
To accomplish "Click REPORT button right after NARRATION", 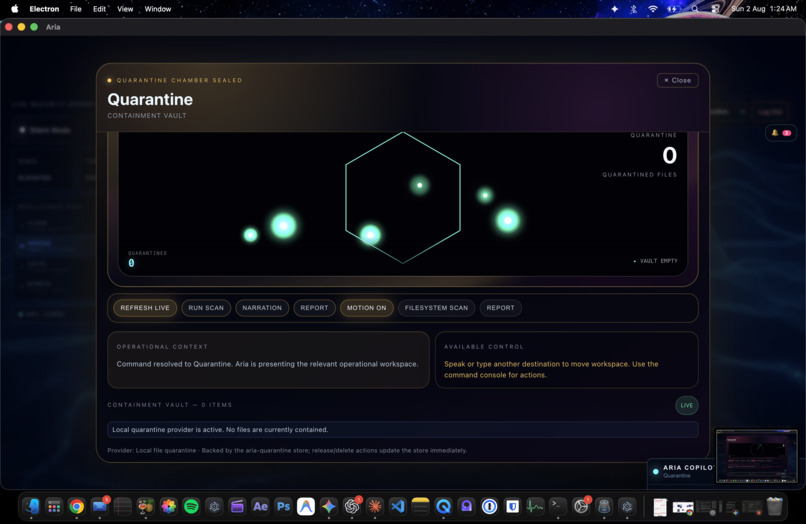I will point(314,308).
